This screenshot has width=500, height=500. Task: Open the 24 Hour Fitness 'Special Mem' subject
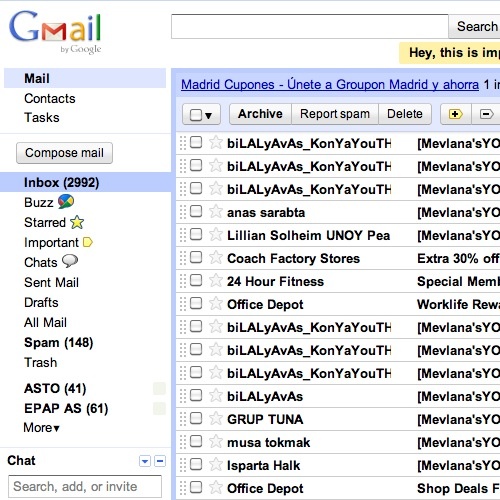pyautogui.click(x=458, y=281)
